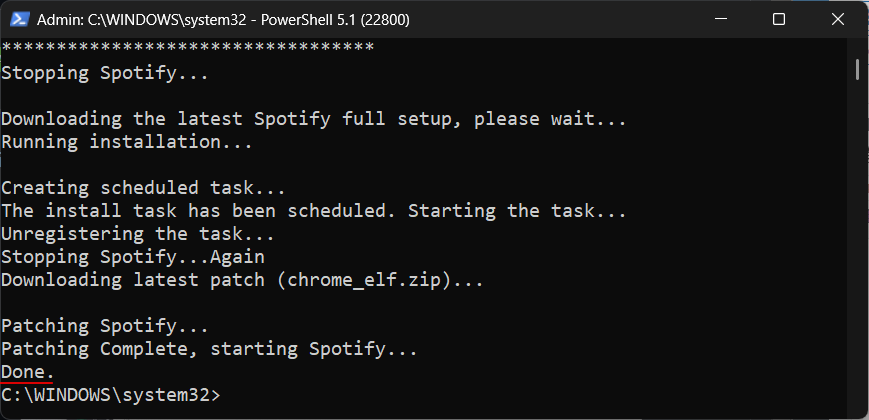The width and height of the screenshot is (869, 420).
Task: Click the "Downloading the latest Spotify full setup" line
Action: [313, 119]
